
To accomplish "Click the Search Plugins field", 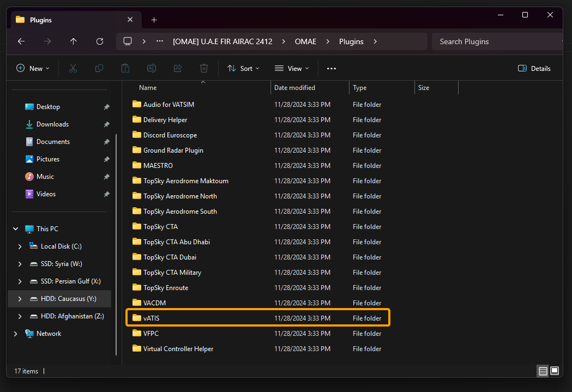I will (497, 41).
